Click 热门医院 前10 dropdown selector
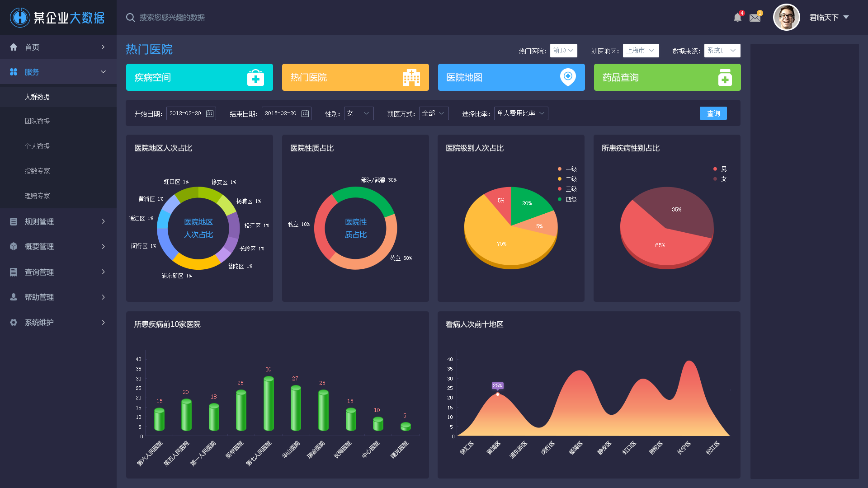 tap(563, 51)
